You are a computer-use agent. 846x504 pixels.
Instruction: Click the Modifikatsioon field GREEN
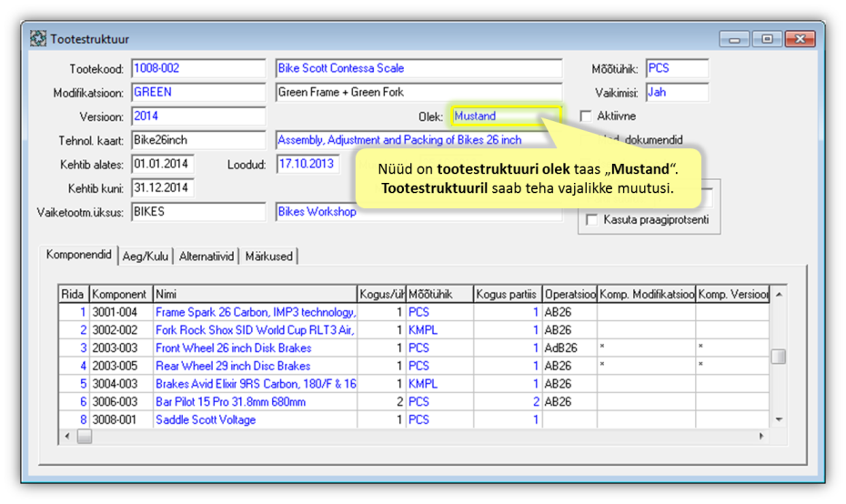[198, 92]
